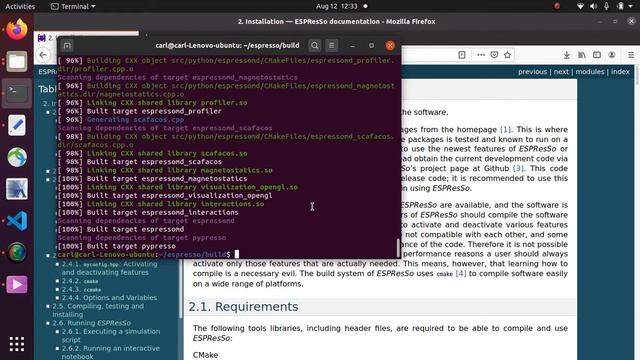Open Firefox application menu
Image resolution: width=640 pixels, height=360 pixels.
click(631, 55)
